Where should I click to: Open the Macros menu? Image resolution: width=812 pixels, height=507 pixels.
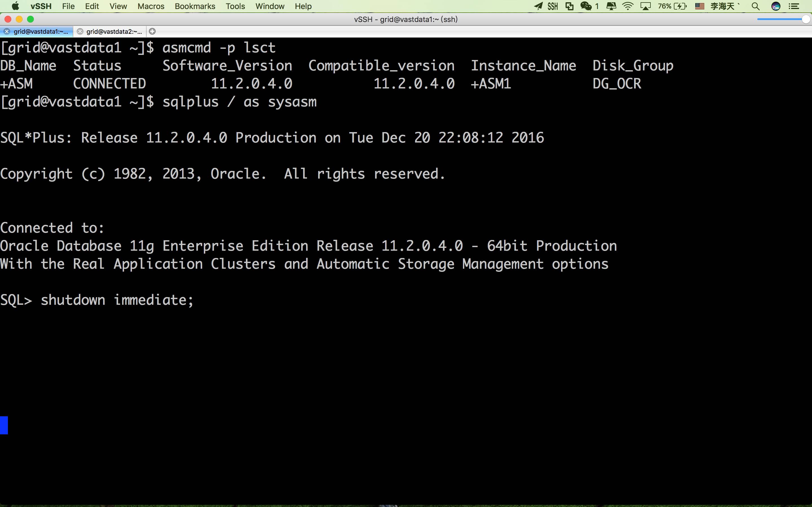pos(151,6)
